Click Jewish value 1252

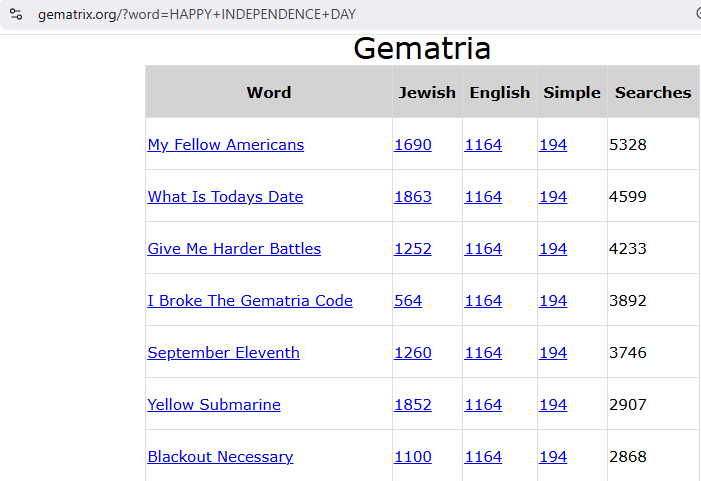(x=413, y=249)
